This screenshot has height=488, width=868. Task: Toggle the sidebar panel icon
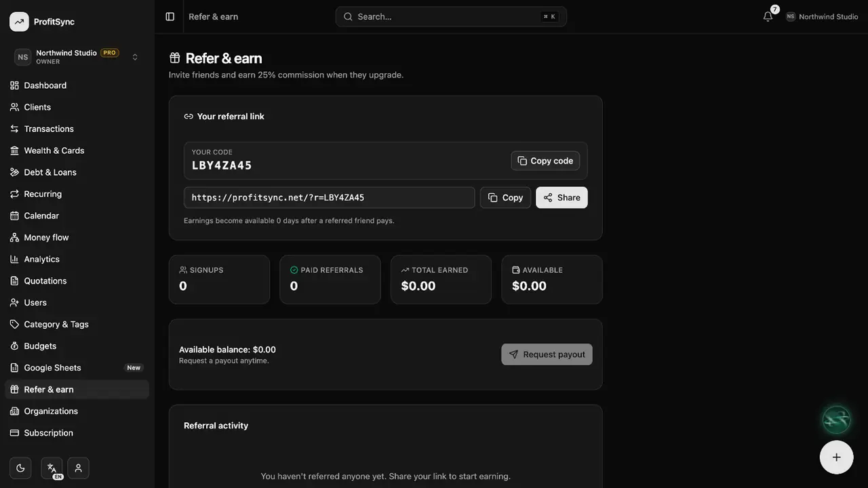[170, 16]
